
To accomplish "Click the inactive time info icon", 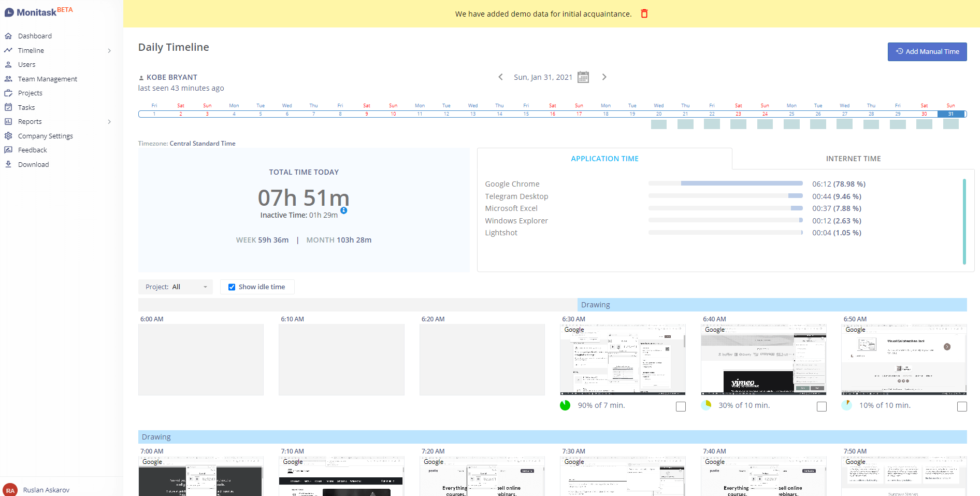I will point(343,210).
